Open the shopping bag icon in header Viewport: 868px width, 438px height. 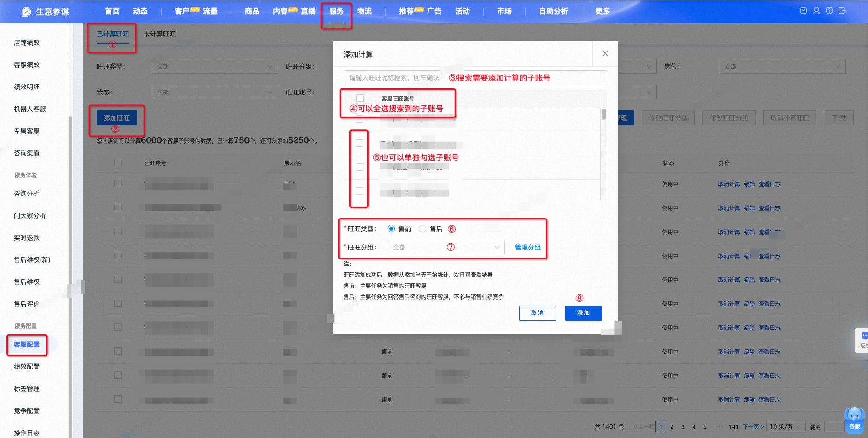click(804, 11)
